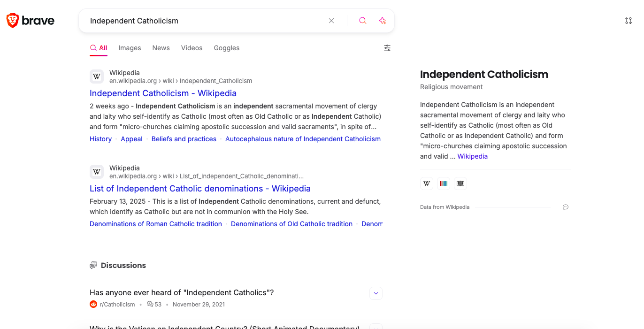Select the Videos tab
The width and height of the screenshot is (644, 329).
(192, 48)
